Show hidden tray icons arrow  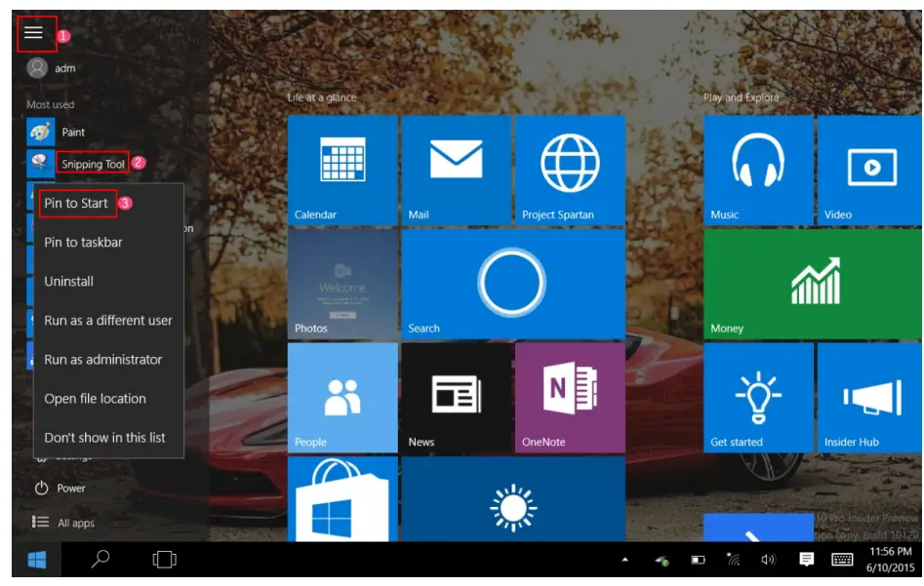(625, 560)
